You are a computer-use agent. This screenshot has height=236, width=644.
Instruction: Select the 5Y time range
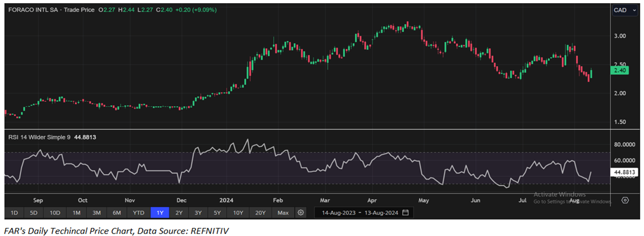217,213
